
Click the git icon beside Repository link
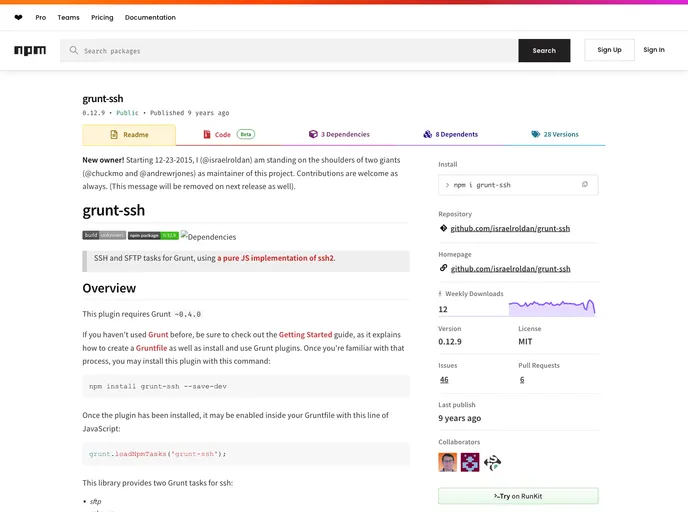point(443,228)
